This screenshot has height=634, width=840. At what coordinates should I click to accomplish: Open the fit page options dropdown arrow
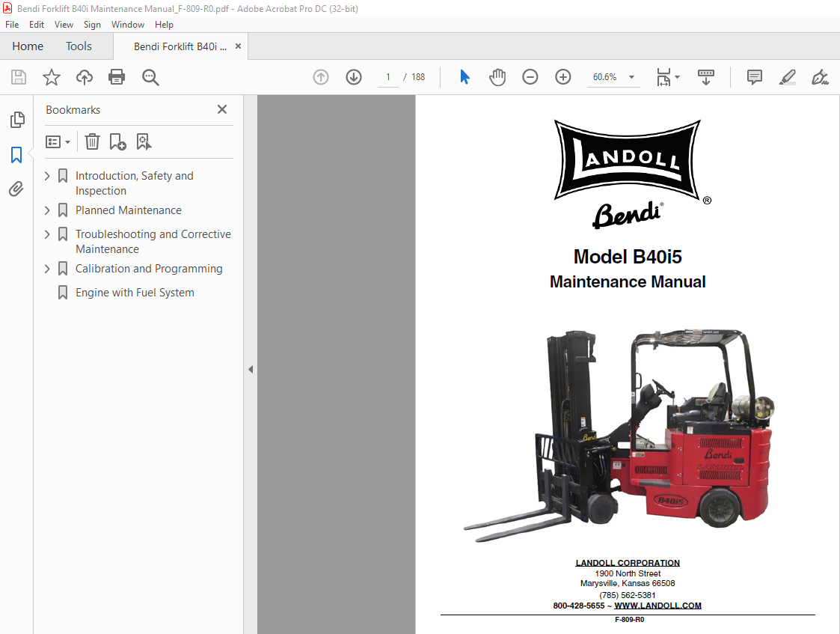(678, 77)
